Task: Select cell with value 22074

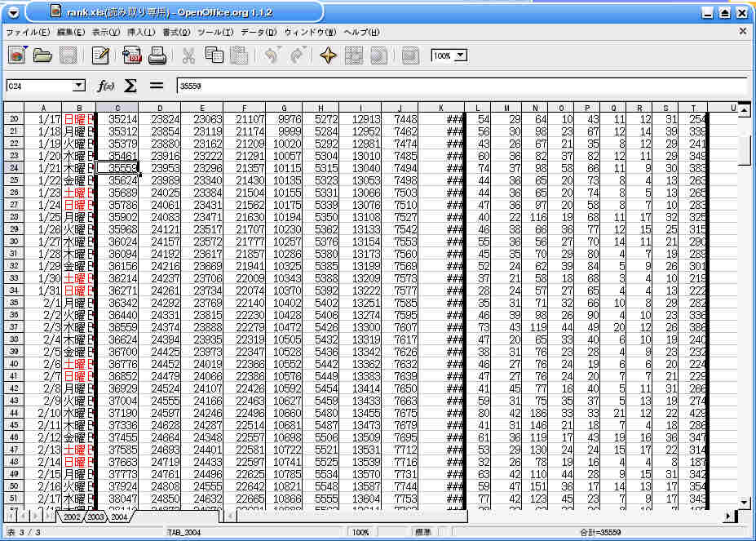Action: click(x=245, y=290)
